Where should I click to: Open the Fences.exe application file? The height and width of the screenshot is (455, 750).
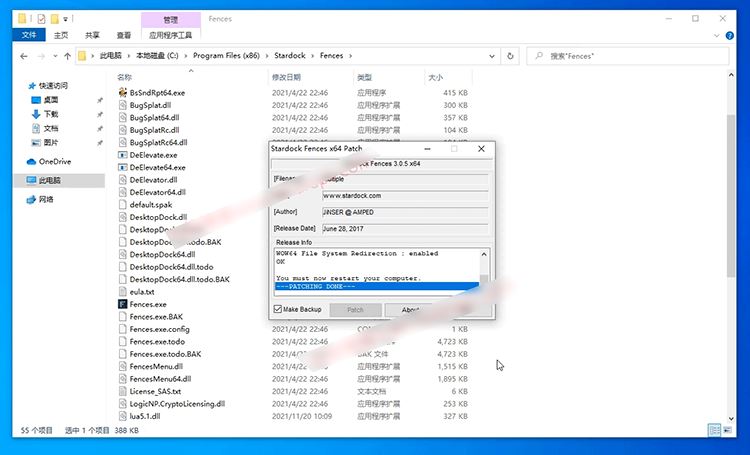click(x=148, y=304)
